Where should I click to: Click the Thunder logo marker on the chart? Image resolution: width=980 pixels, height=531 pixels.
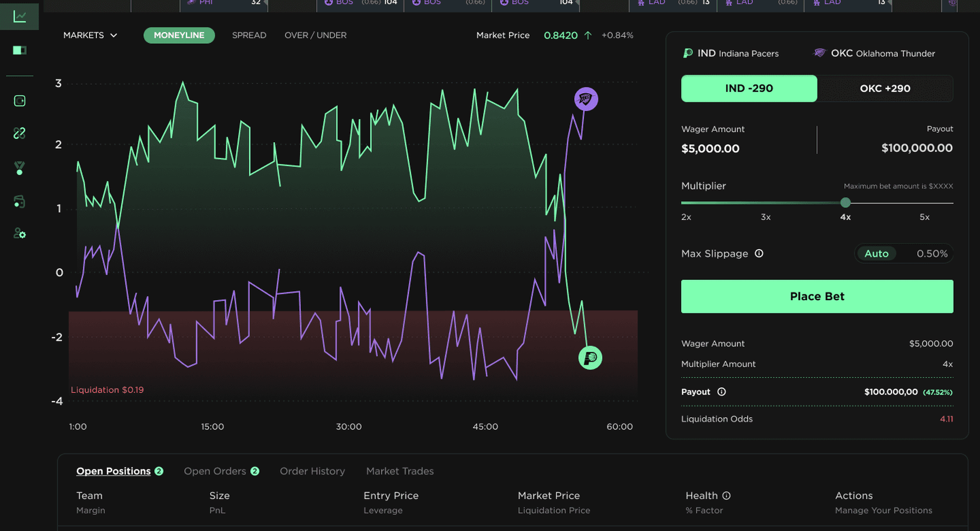[x=586, y=99]
